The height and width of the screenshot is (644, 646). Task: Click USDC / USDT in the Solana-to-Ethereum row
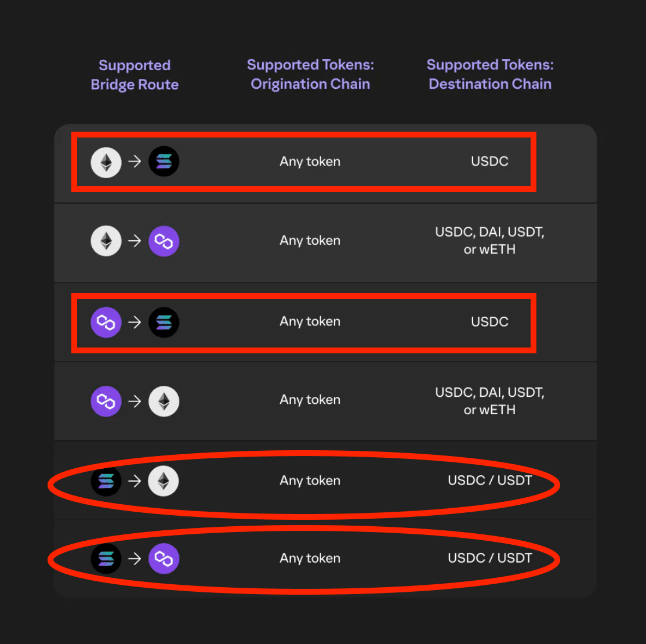(489, 480)
